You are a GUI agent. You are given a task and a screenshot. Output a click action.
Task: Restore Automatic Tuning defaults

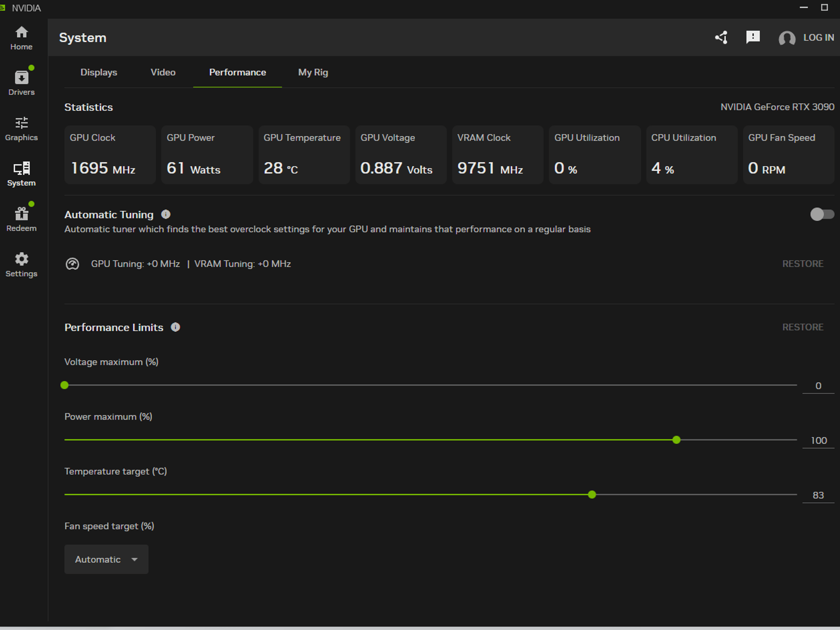coord(803,264)
